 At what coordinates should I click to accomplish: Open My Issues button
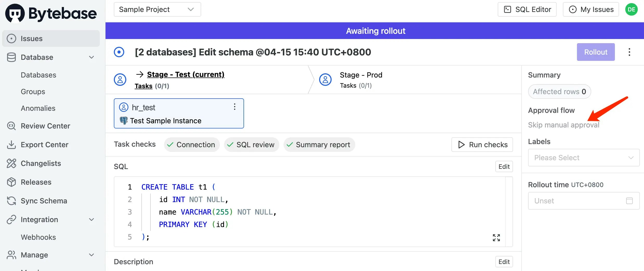click(591, 9)
